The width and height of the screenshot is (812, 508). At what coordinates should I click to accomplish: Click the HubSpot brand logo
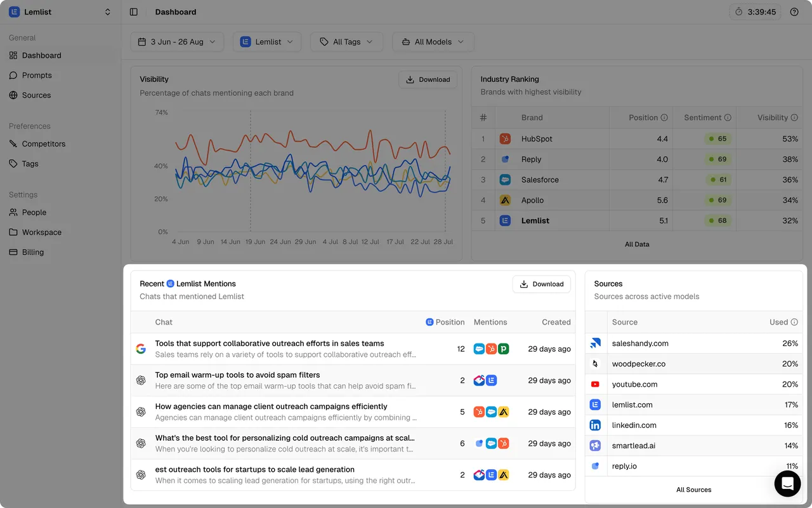point(505,139)
